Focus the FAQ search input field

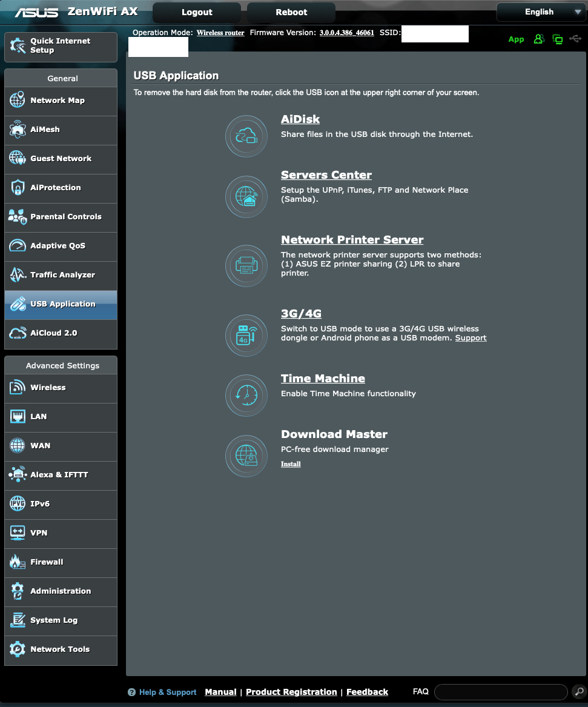pyautogui.click(x=501, y=692)
